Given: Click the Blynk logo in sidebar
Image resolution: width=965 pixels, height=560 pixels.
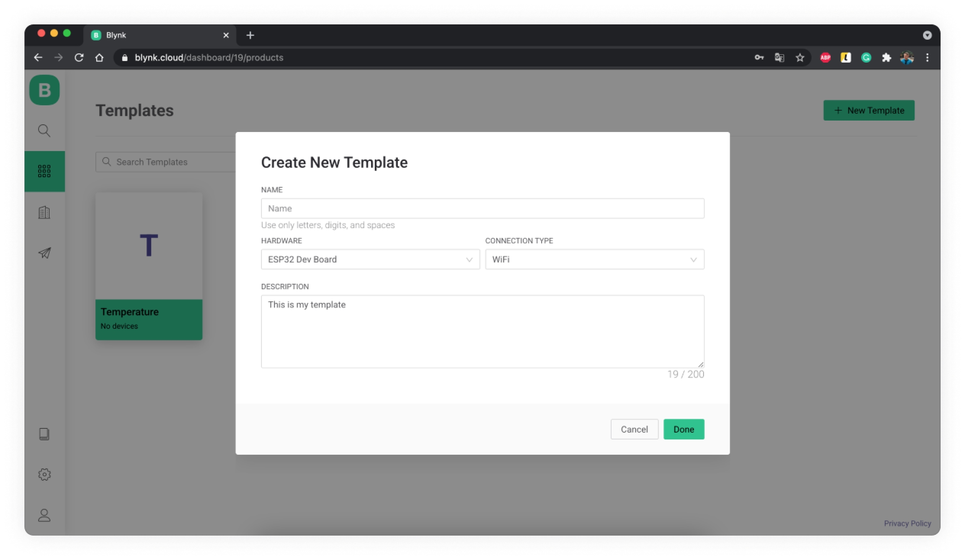Looking at the screenshot, I should (x=44, y=90).
